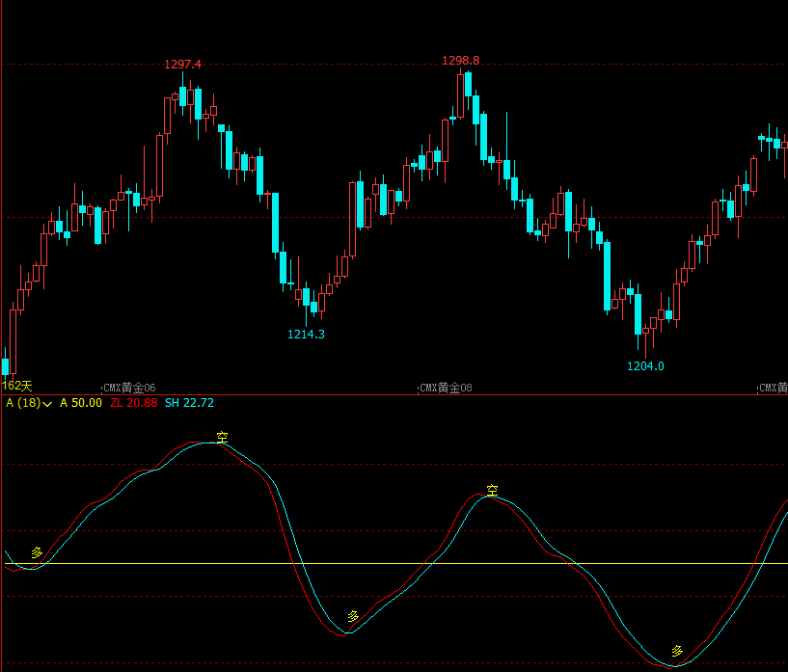Image resolution: width=788 pixels, height=672 pixels.
Task: Click the middle 多 buy signal marker
Action: [x=353, y=616]
